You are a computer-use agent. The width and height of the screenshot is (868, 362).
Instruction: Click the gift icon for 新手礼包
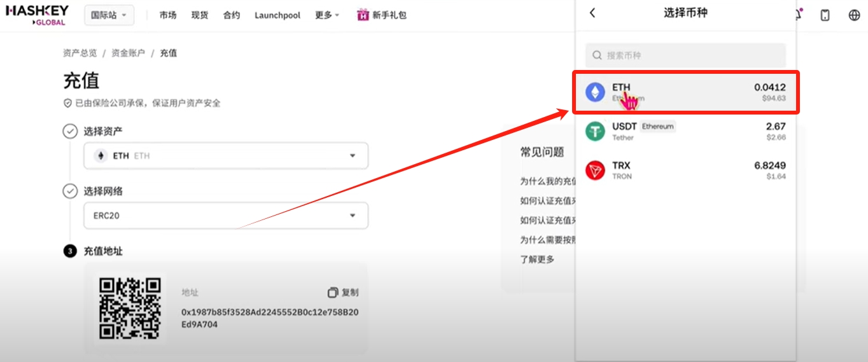coord(363,15)
